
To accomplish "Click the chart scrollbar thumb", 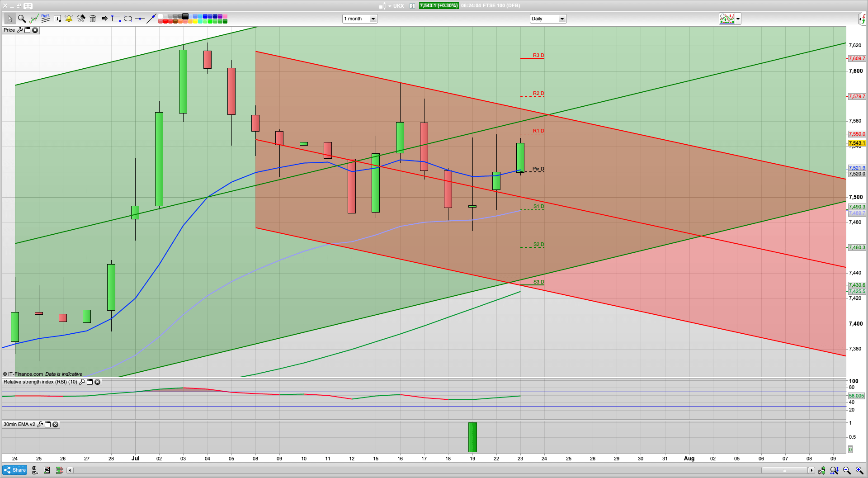I will coord(784,470).
